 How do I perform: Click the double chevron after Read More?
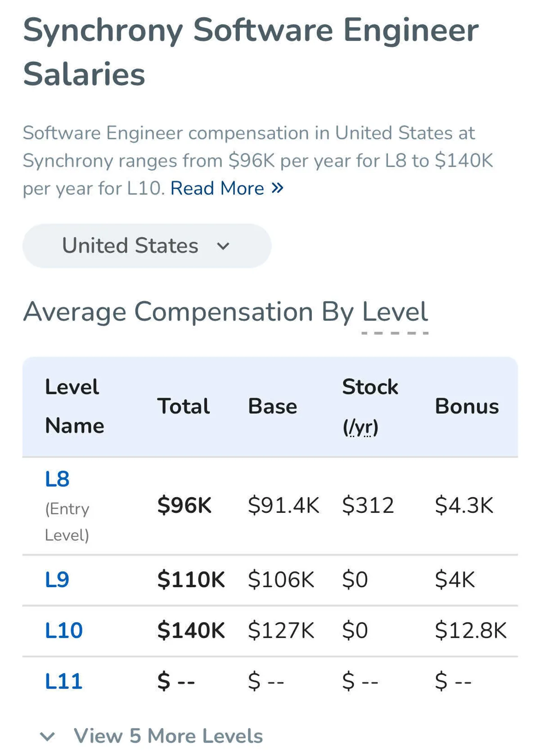pos(278,188)
